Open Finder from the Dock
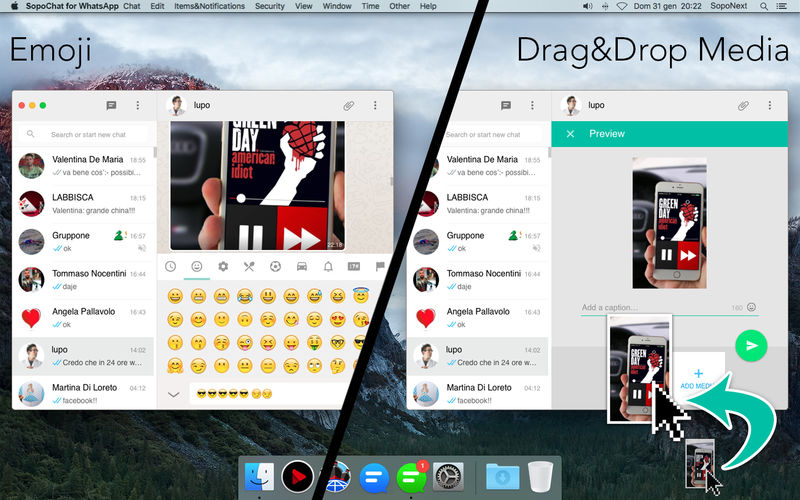This screenshot has height=500, width=800. point(259,477)
